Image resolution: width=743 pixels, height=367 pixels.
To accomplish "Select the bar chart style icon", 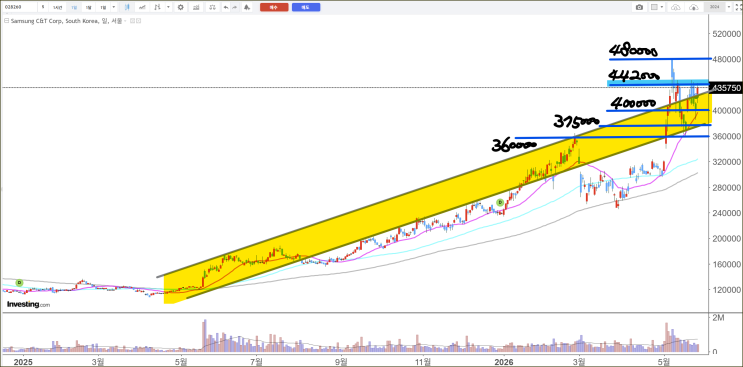I will pyautogui.click(x=157, y=7).
